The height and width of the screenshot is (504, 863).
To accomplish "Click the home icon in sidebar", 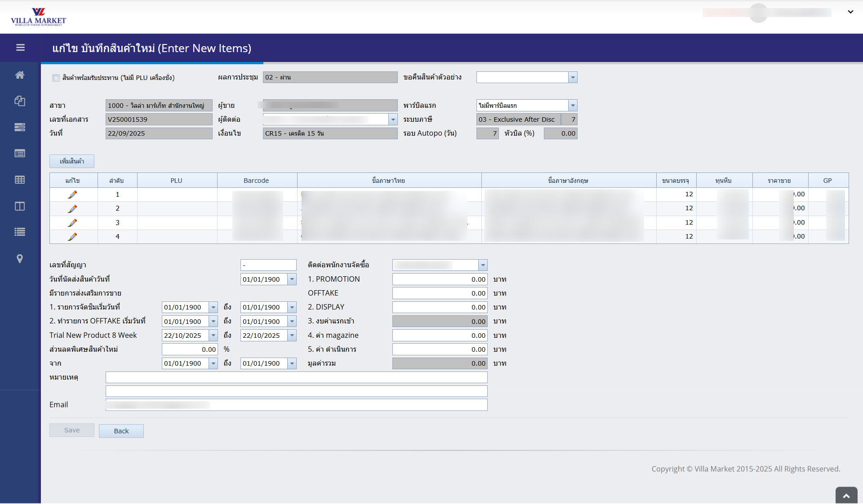I will pos(20,75).
